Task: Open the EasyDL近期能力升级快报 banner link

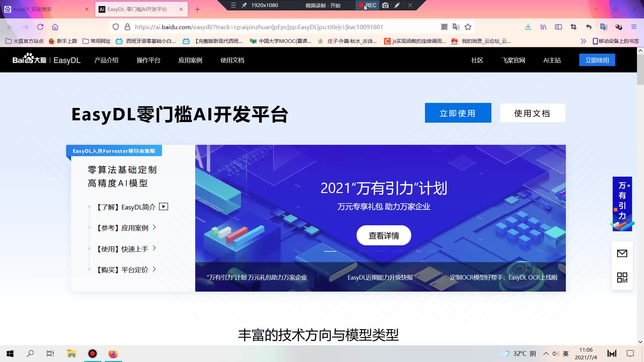Action: tap(380, 278)
